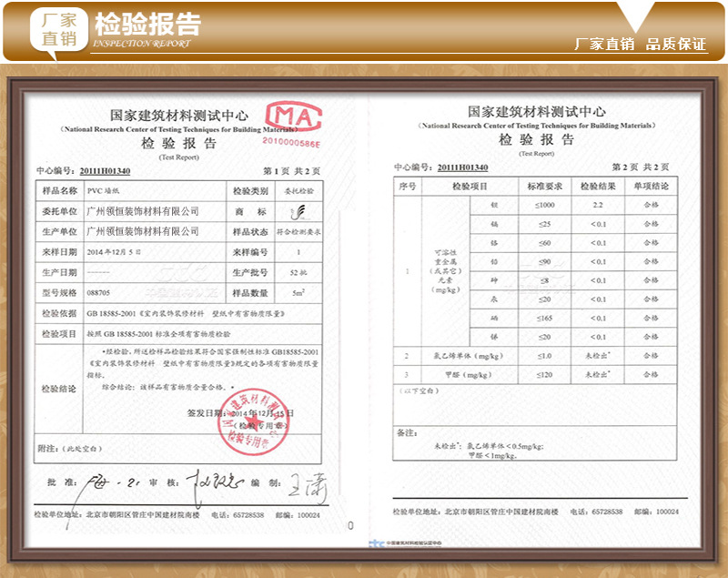The width and height of the screenshot is (728, 578).
Task: Click the 检验结论 label cell
Action: pos(59,389)
